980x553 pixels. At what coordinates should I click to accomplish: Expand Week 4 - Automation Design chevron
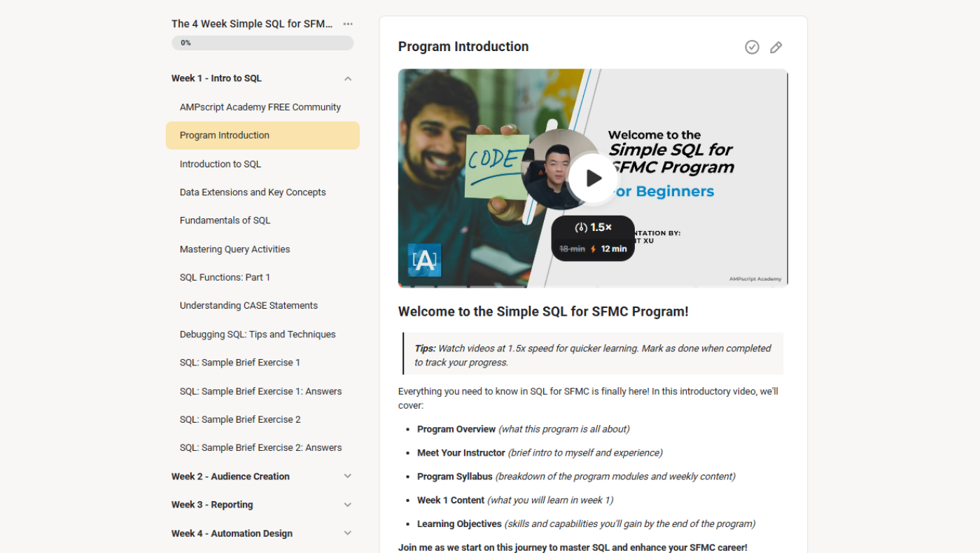coord(348,533)
